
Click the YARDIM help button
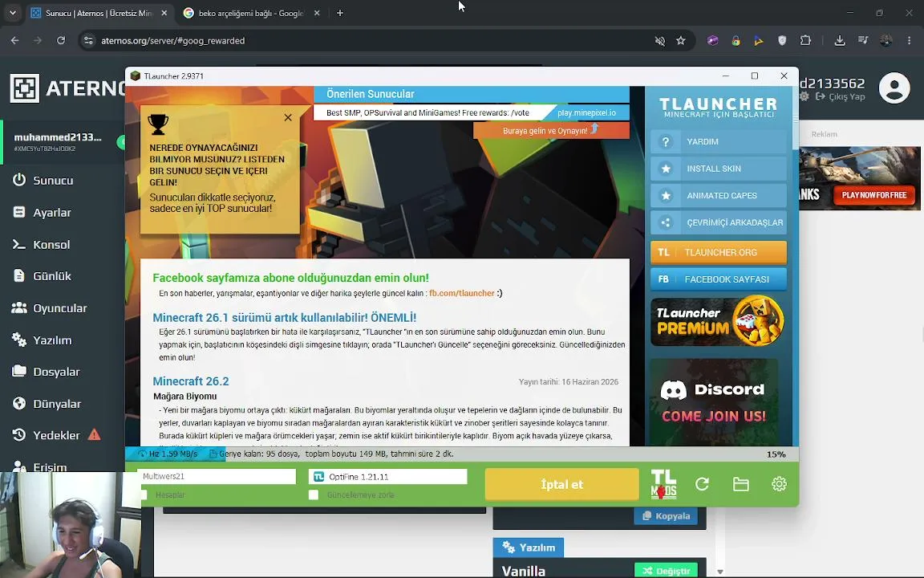click(x=719, y=141)
